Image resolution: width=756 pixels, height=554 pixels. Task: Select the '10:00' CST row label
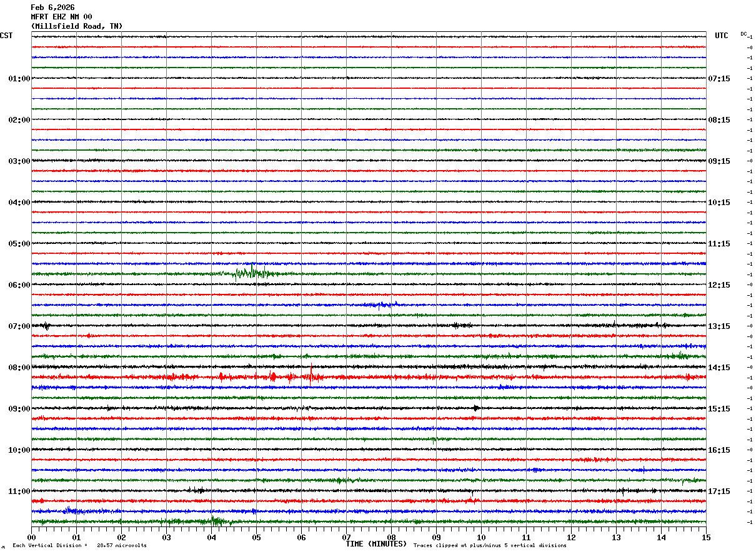pos(19,450)
